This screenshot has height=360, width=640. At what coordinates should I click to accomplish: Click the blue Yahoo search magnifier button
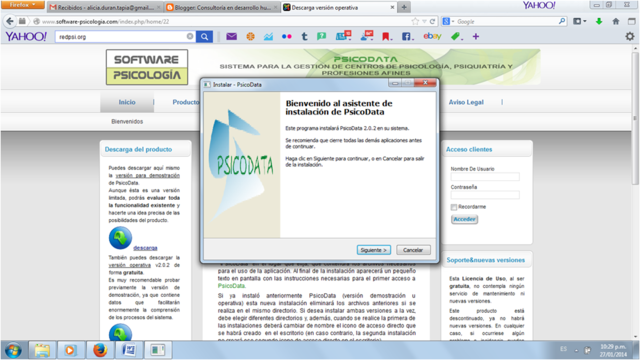tap(204, 37)
